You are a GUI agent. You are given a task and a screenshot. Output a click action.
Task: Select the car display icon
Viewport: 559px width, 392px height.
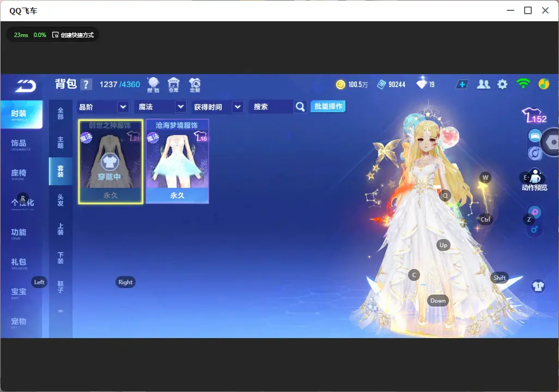535,136
